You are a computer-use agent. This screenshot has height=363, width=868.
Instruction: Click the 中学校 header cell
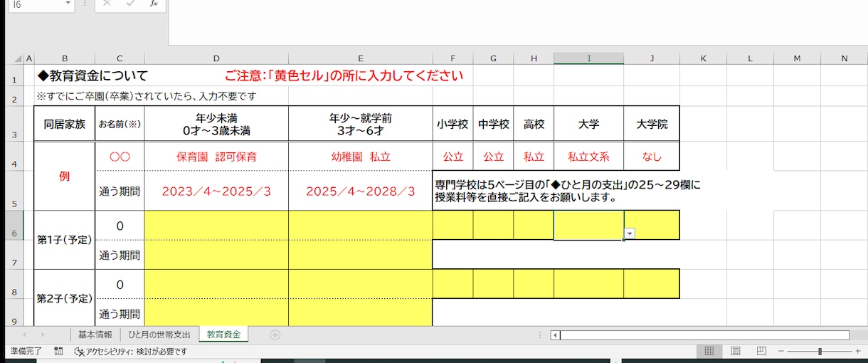(493, 124)
